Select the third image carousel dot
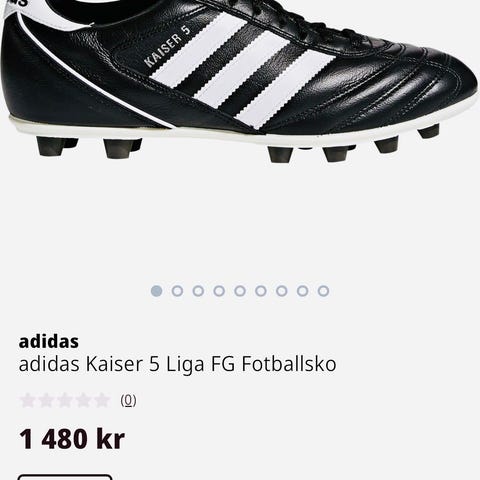The height and width of the screenshot is (480, 480). tap(198, 291)
